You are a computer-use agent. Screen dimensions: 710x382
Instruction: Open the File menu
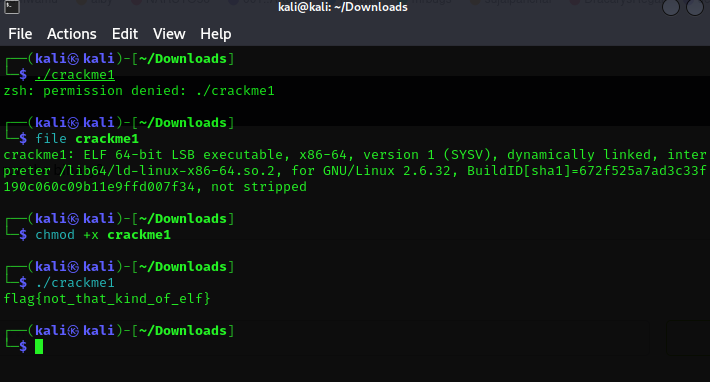point(20,34)
